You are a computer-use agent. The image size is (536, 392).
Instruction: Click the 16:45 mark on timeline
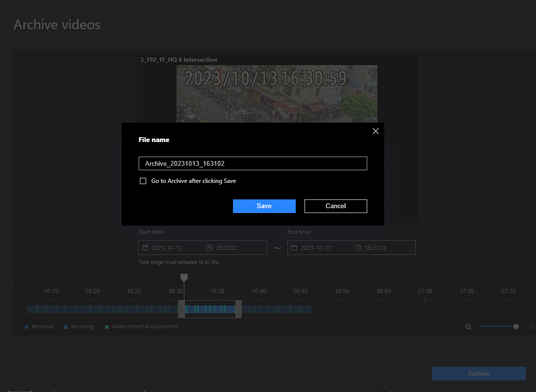(x=300, y=291)
